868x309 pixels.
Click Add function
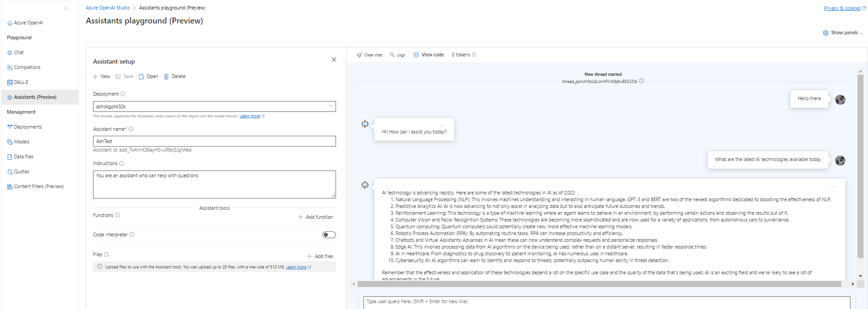[x=315, y=217]
